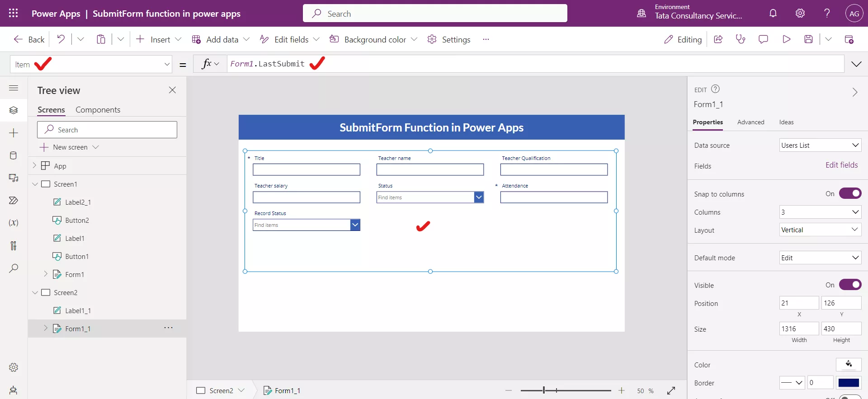Screen dimensions: 868x399
Task: Click the Edit fields link in Properties
Action: [x=841, y=165]
